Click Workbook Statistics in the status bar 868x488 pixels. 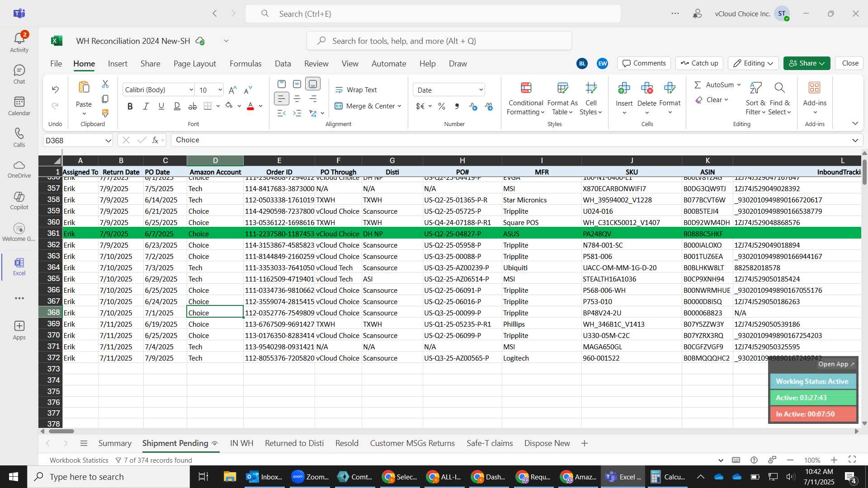click(x=79, y=460)
